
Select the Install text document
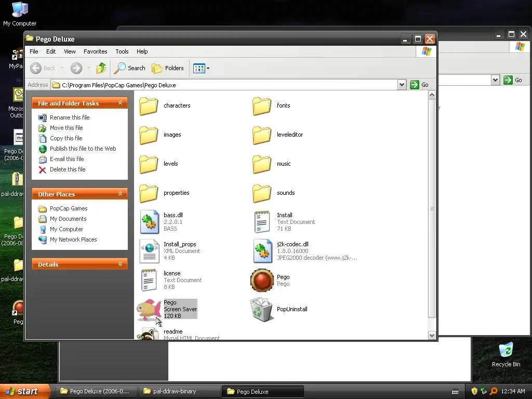284,222
